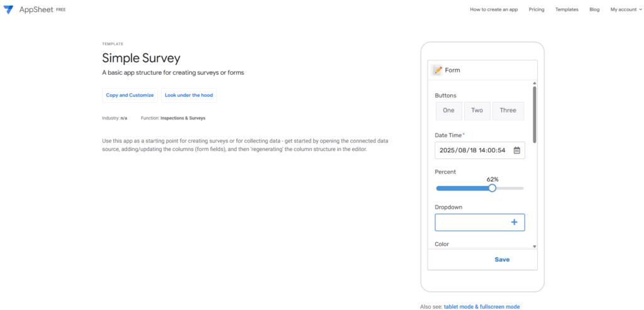The height and width of the screenshot is (310, 644).
Task: Click the scroll down arrow in form
Action: click(535, 246)
